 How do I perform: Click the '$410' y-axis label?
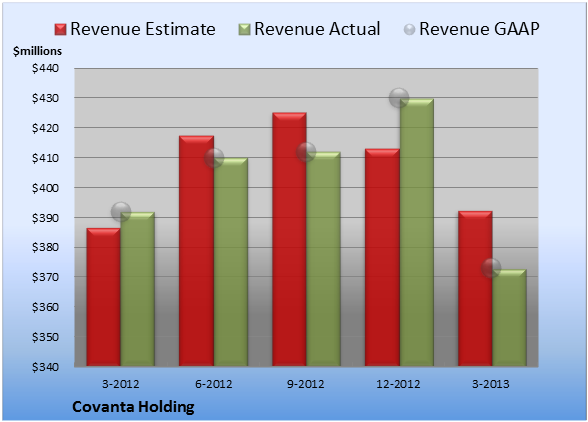pyautogui.click(x=45, y=158)
